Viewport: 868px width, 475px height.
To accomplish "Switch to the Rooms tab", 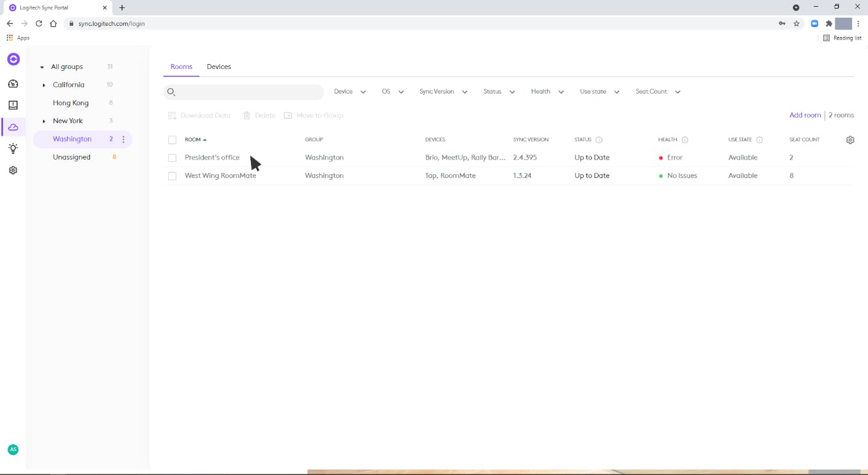I will (x=181, y=67).
